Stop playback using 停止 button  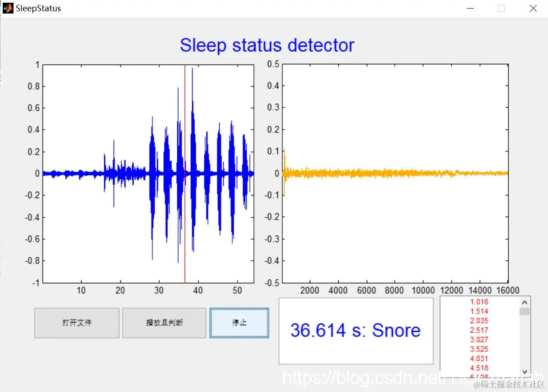tap(239, 323)
